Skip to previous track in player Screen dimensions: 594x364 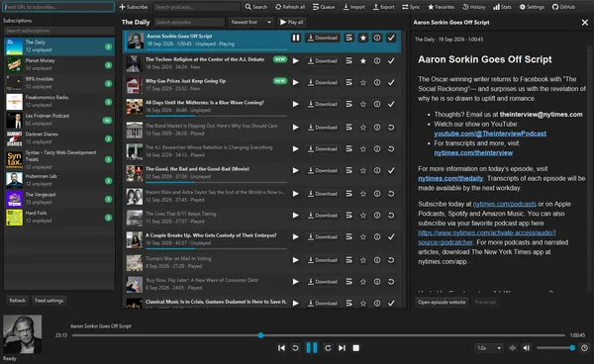281,348
